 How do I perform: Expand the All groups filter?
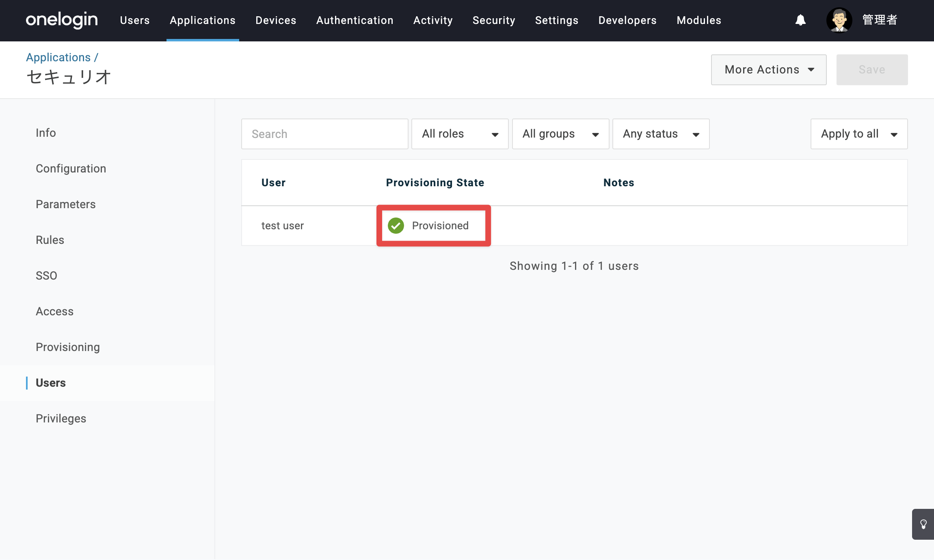point(560,134)
